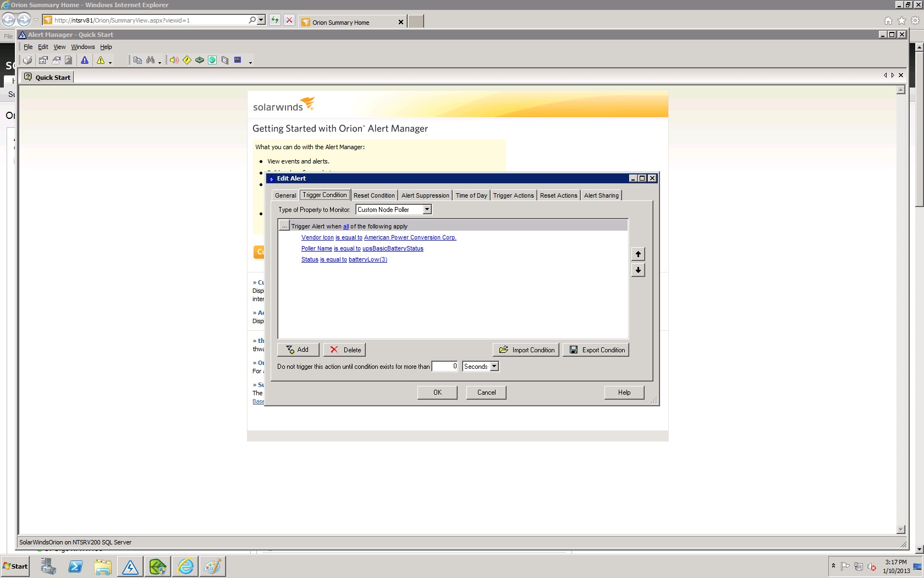Viewport: 924px width, 578px height.
Task: Click the trigger delay number field
Action: click(445, 367)
